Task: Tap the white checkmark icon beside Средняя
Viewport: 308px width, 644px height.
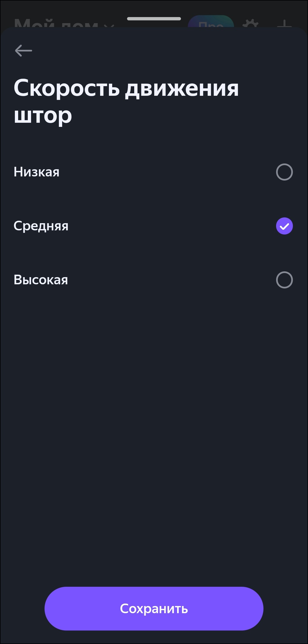Action: [284, 226]
